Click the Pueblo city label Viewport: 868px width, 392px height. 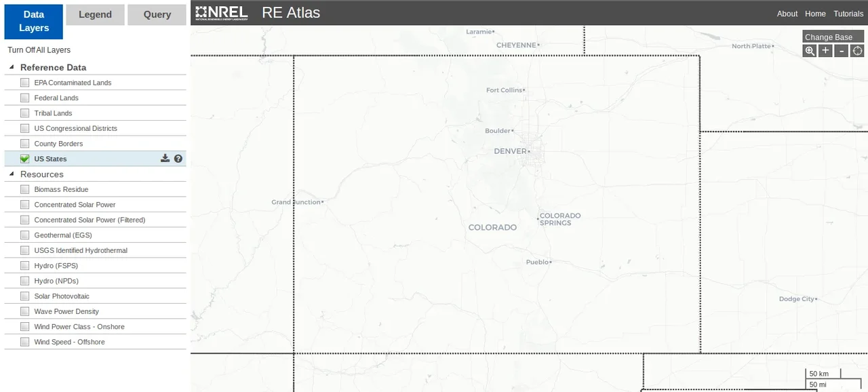[x=537, y=262]
